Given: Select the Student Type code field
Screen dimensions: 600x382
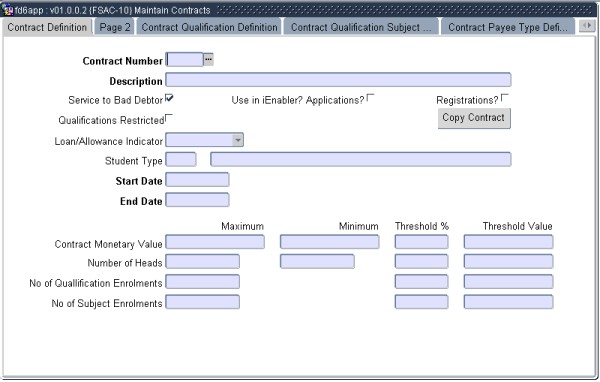Looking at the screenshot, I should tap(181, 159).
